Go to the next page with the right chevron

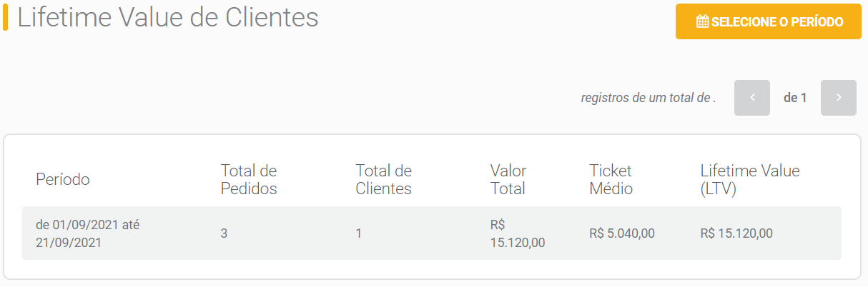point(839,98)
